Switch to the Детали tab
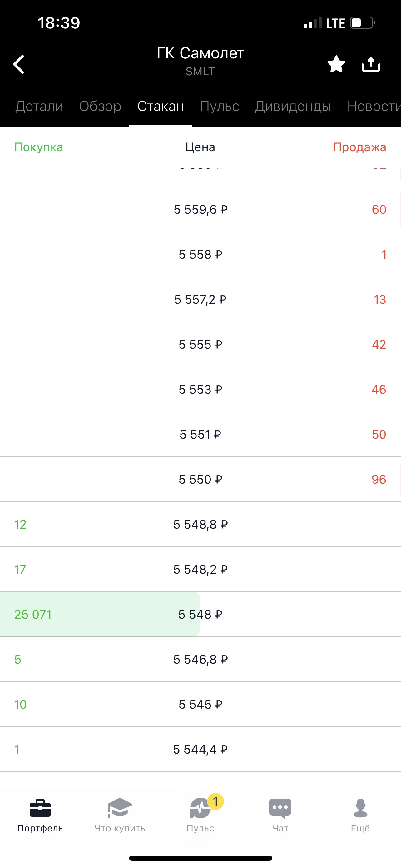 pos(39,106)
